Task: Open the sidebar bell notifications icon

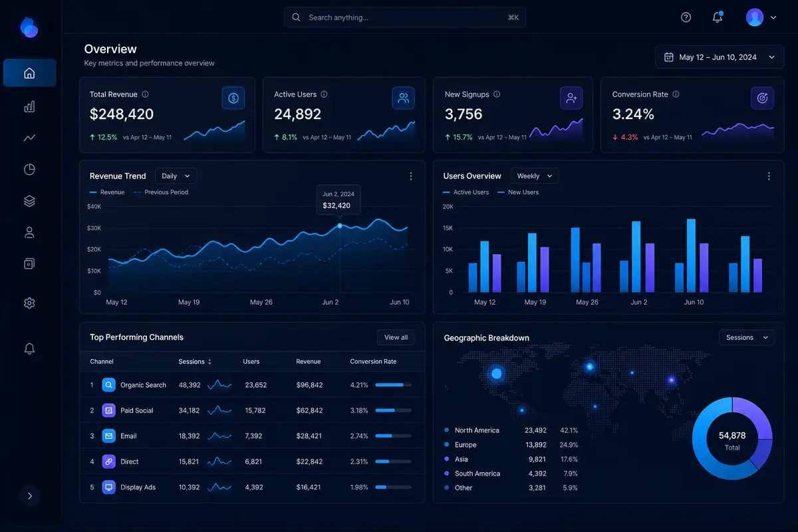Action: [x=29, y=348]
